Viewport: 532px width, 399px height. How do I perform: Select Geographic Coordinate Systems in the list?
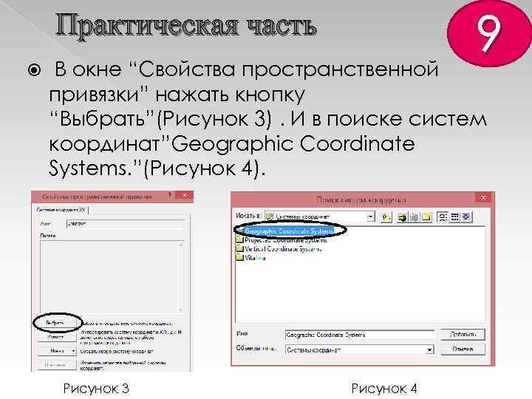pyautogui.click(x=289, y=231)
